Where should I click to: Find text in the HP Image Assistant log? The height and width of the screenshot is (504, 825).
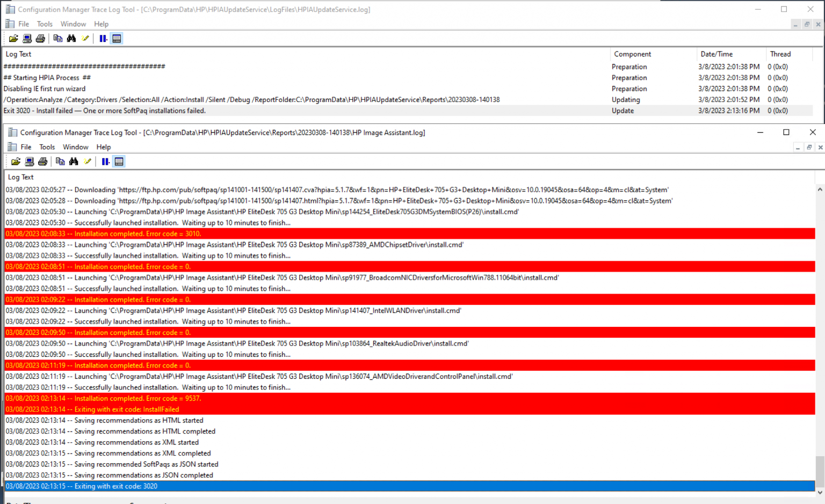coord(73,161)
